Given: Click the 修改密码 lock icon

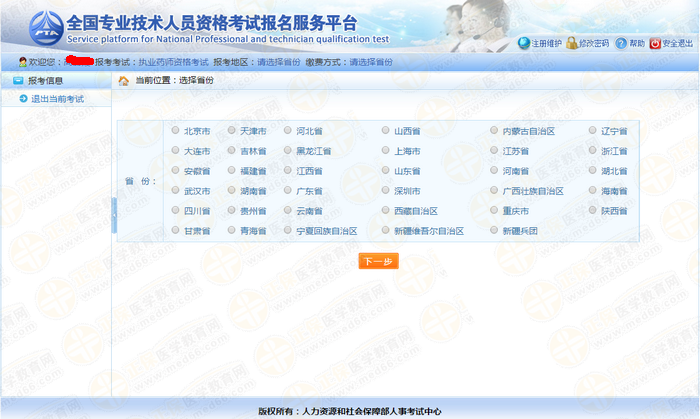Looking at the screenshot, I should [572, 44].
